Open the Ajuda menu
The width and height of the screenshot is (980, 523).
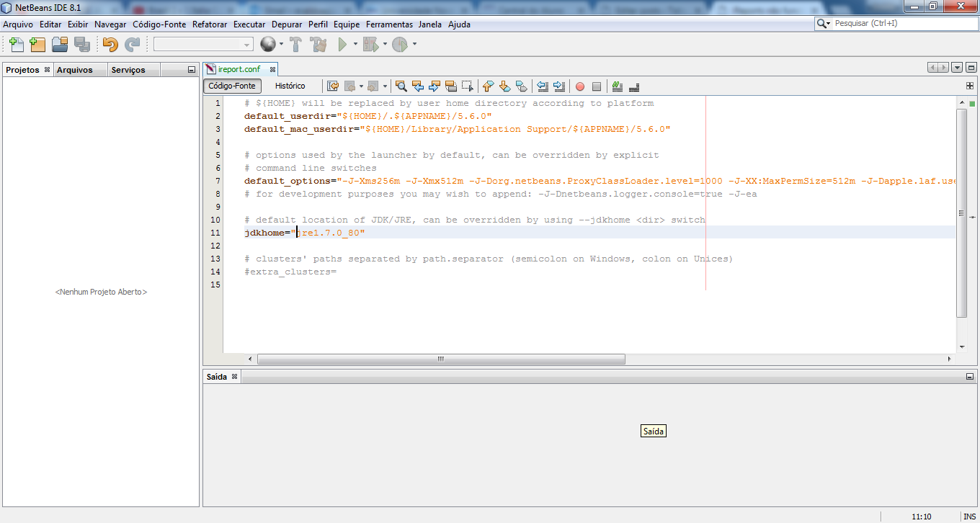coord(459,24)
